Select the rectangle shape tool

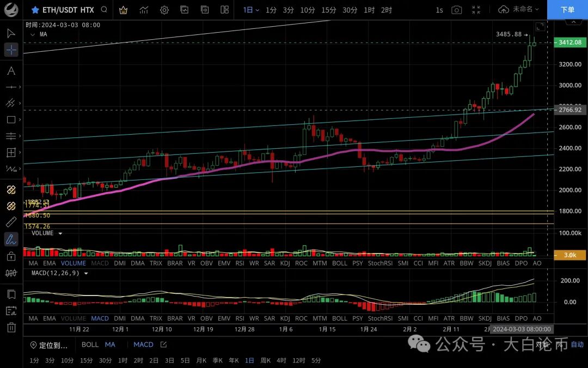point(11,119)
